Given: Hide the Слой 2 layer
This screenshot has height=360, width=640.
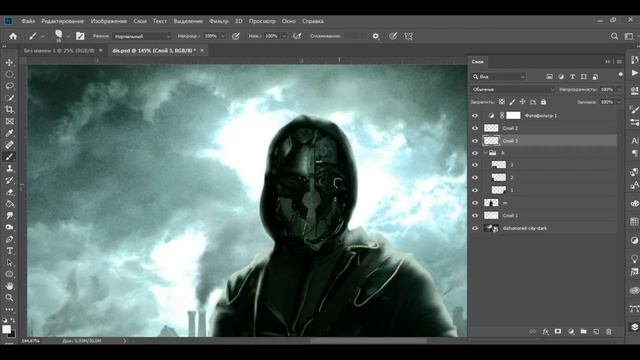Looking at the screenshot, I should click(475, 128).
